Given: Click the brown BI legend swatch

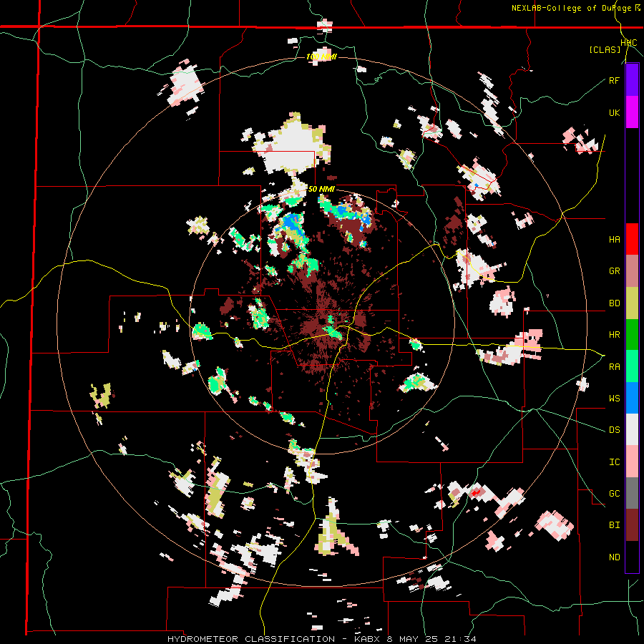Looking at the screenshot, I should tap(632, 525).
